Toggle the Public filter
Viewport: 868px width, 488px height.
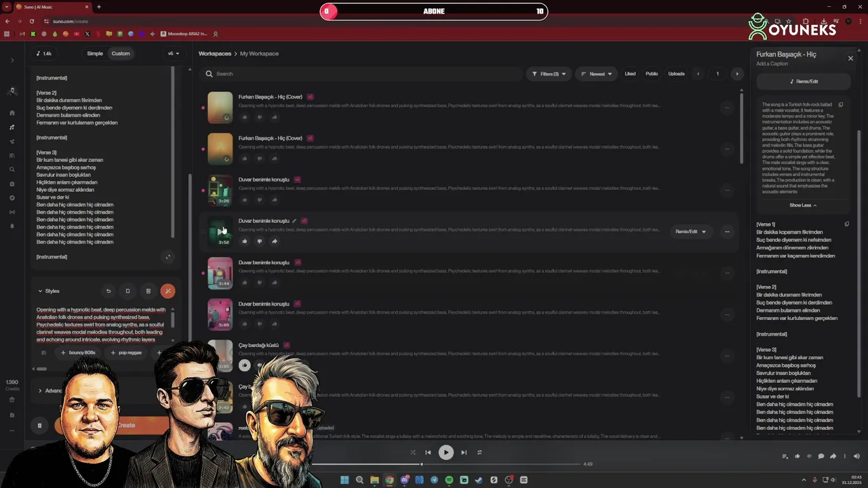pyautogui.click(x=652, y=74)
